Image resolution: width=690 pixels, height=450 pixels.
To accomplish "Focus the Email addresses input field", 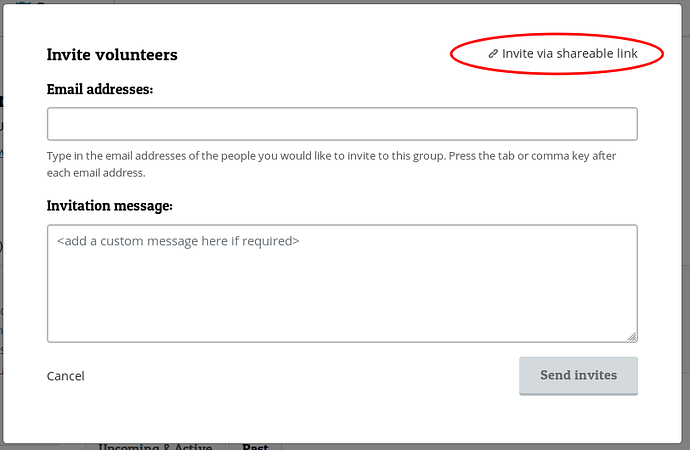I will click(342, 124).
